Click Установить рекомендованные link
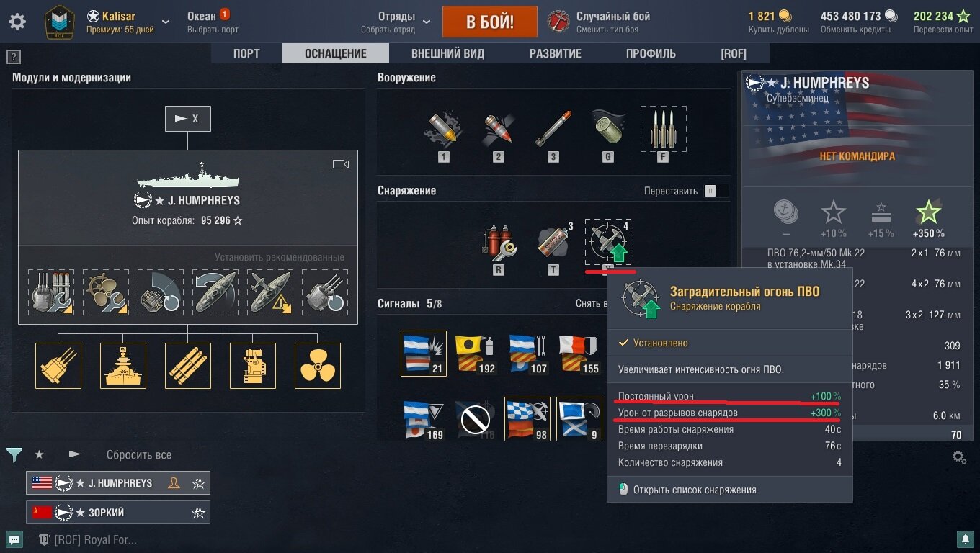The width and height of the screenshot is (980, 553). tap(280, 257)
